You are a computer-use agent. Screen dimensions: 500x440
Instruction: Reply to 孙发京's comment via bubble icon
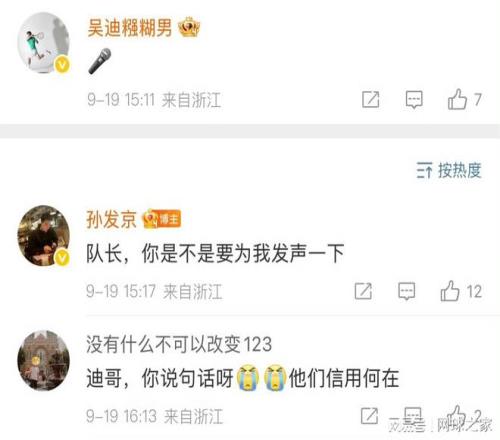click(407, 291)
